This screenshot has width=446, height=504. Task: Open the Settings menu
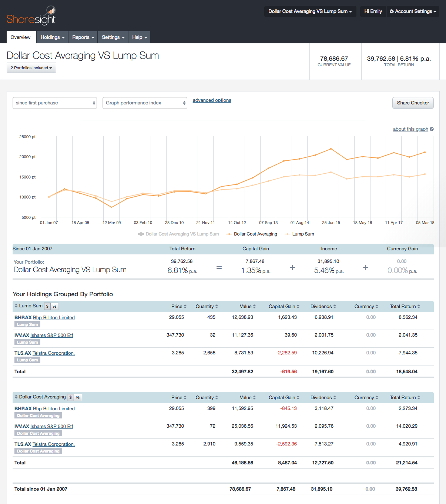click(x=113, y=37)
